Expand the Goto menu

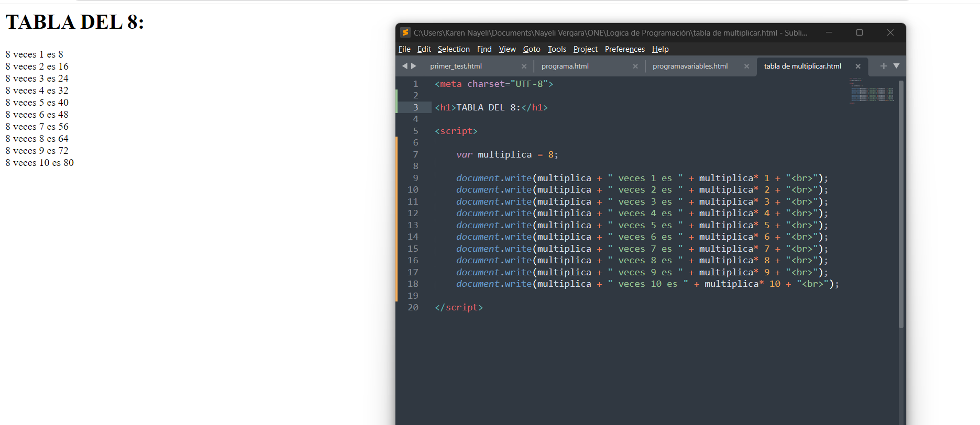point(532,49)
